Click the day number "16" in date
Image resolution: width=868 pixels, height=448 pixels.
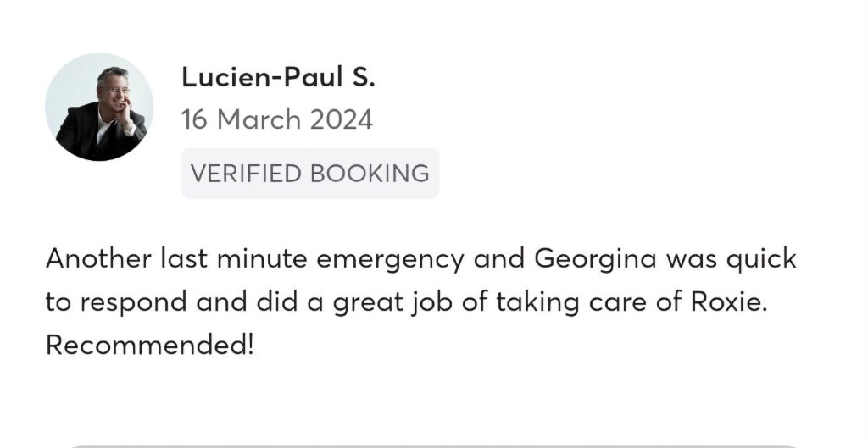tap(194, 119)
